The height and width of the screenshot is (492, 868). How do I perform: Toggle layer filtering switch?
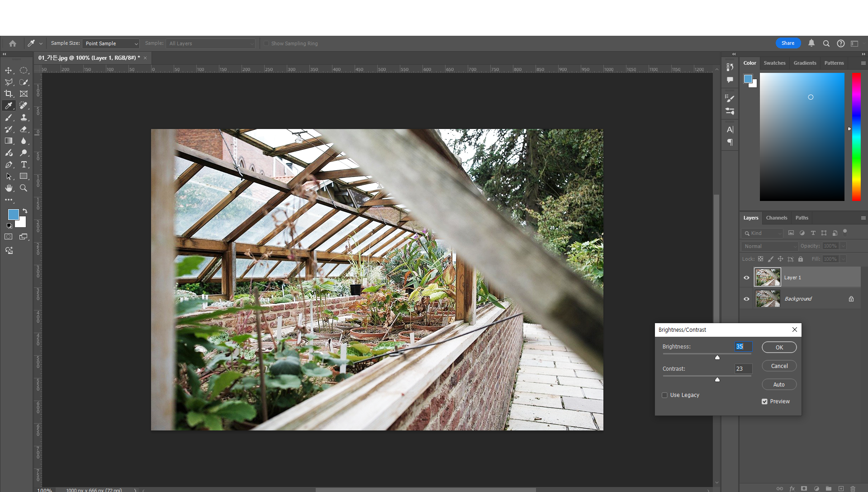coord(844,232)
